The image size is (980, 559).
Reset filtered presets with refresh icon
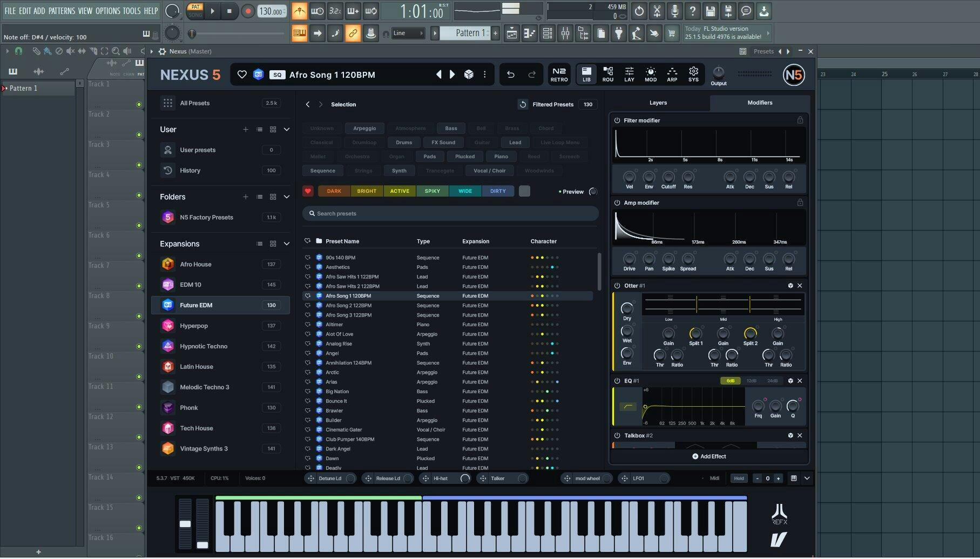522,104
